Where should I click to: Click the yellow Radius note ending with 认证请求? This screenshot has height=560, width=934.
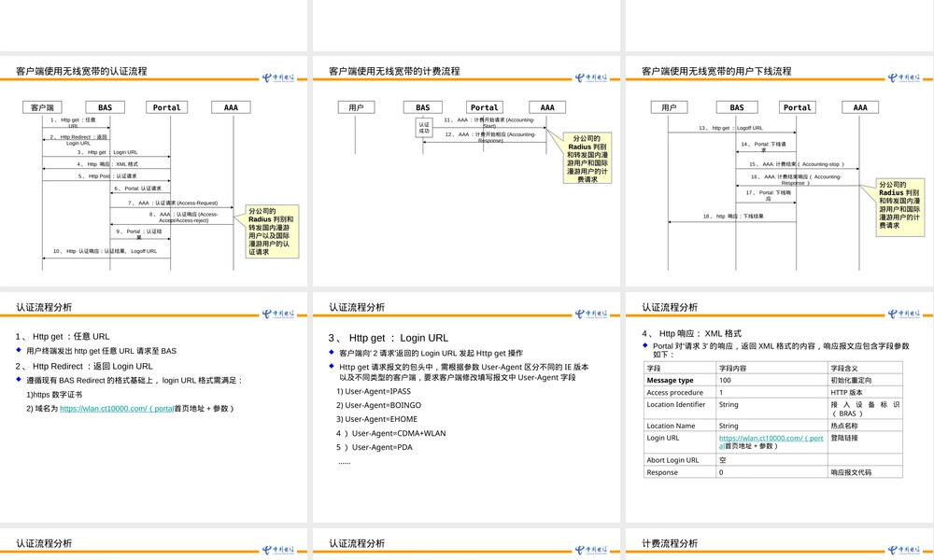(272, 231)
